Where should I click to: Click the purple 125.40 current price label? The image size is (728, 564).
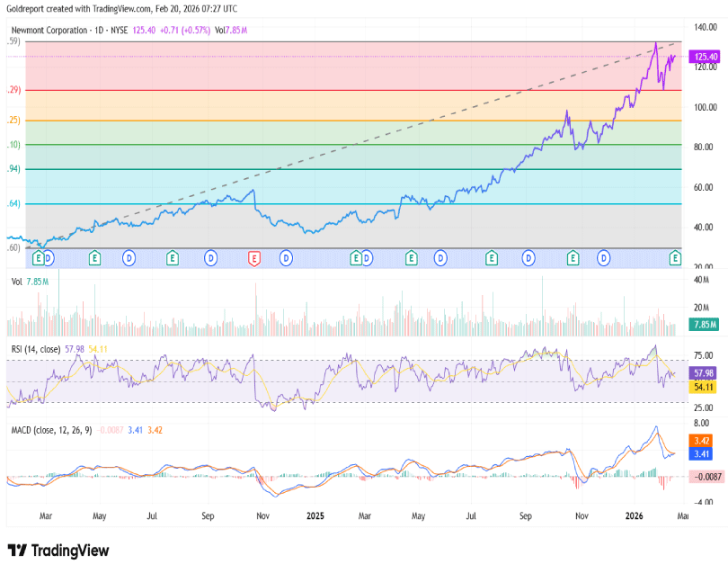tap(706, 57)
